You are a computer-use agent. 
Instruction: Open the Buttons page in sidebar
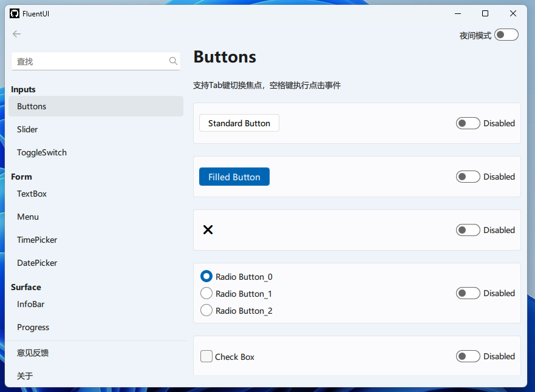[96, 106]
